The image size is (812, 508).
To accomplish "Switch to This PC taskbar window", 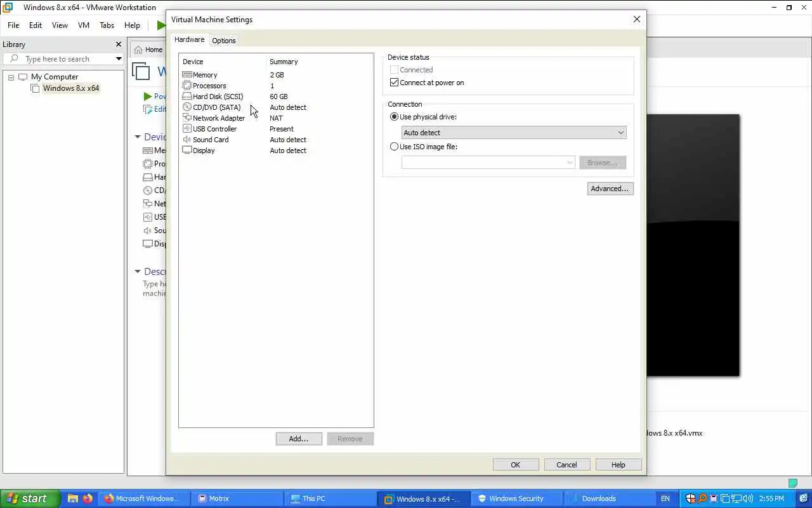I will pos(331,498).
